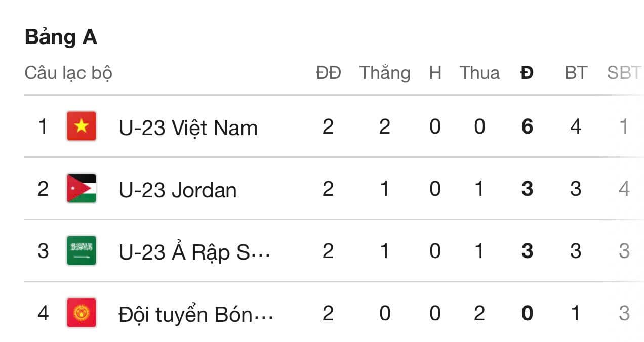This screenshot has height=342, width=644.
Task: Click the Thua value 2 in row four
Action: coord(479,314)
